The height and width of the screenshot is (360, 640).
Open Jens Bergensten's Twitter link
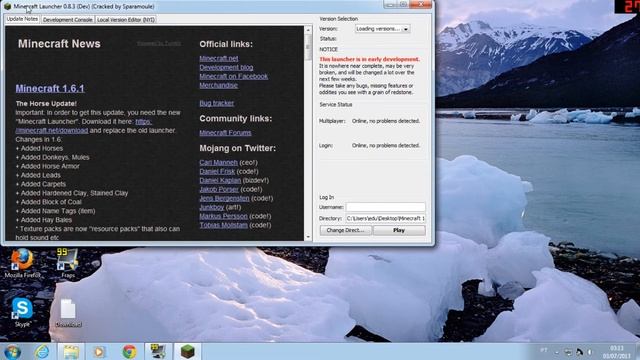coord(224,198)
